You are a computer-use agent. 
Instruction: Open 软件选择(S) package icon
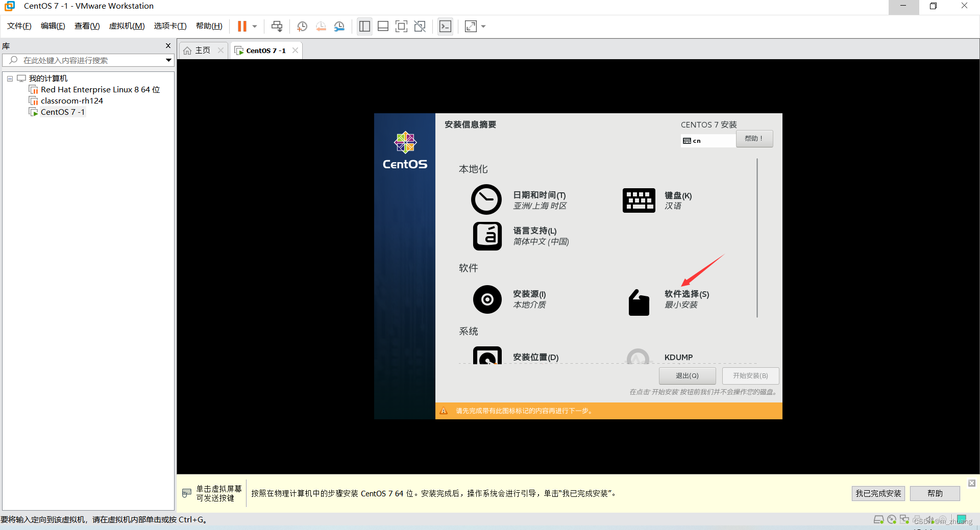click(639, 302)
